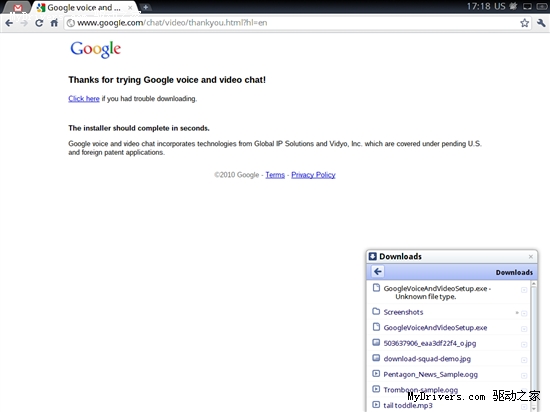550x412 pixels.
Task: Go back in the Downloads panel
Action: click(378, 272)
